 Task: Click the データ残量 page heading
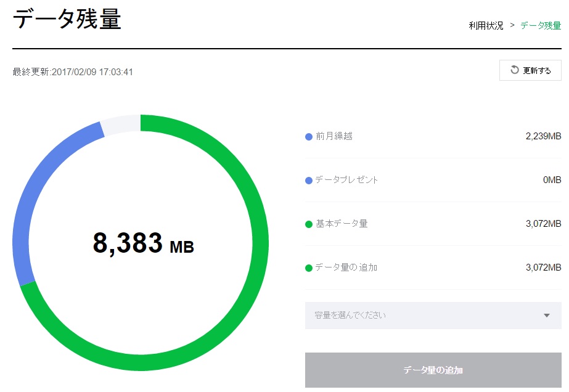67,19
